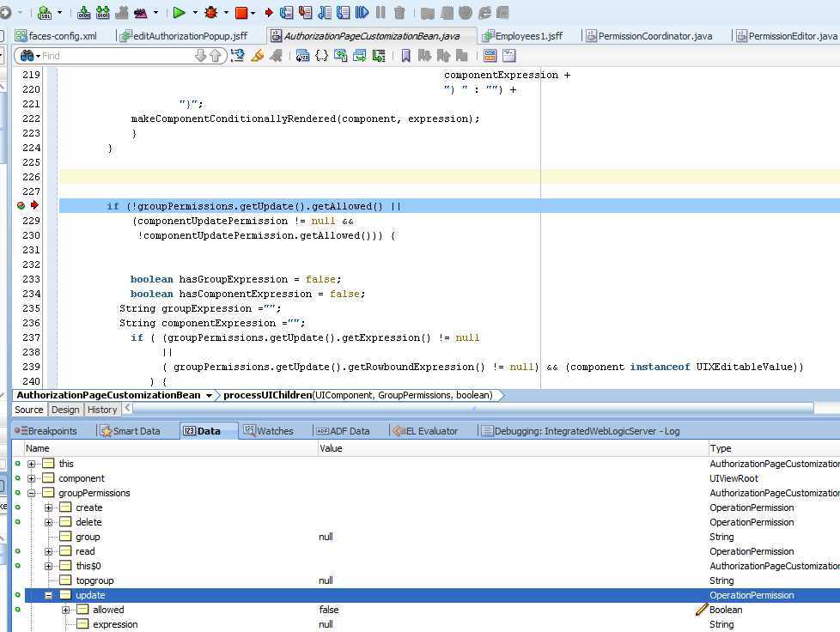The image size is (840, 632).
Task: Click the Resume debugging icon
Action: point(362,13)
